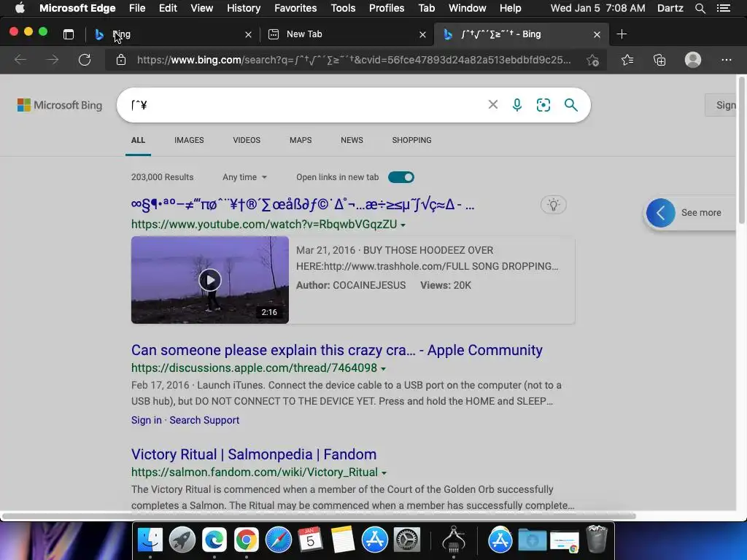This screenshot has height=560, width=747.
Task: Go forward with the forward arrow
Action: tap(53, 60)
